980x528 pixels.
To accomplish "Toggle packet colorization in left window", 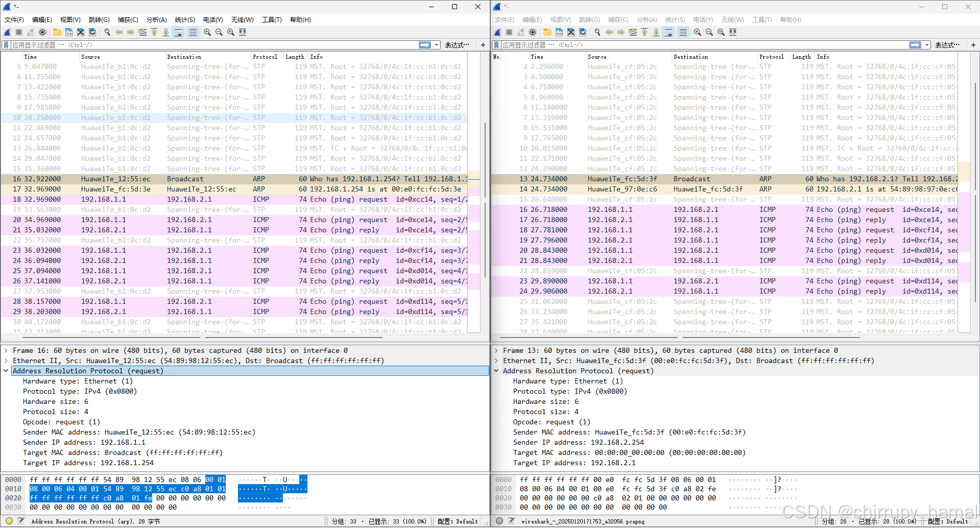I will pos(193,32).
